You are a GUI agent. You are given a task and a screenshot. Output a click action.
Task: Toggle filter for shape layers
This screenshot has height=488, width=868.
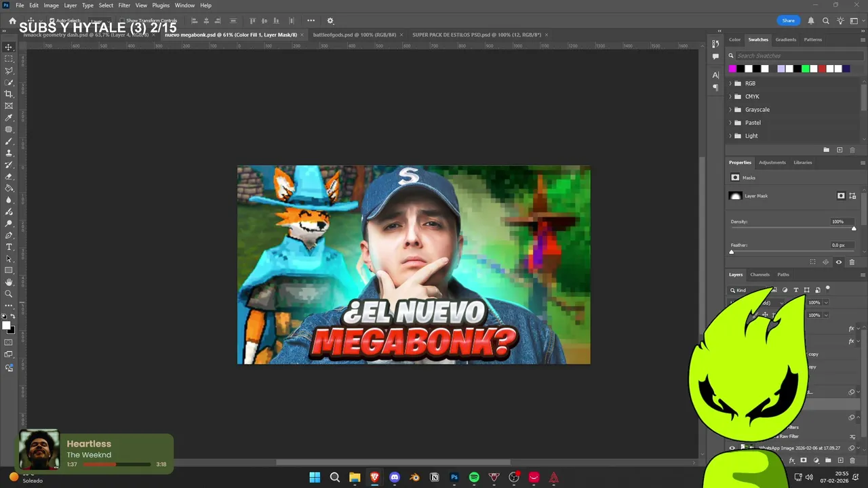806,290
